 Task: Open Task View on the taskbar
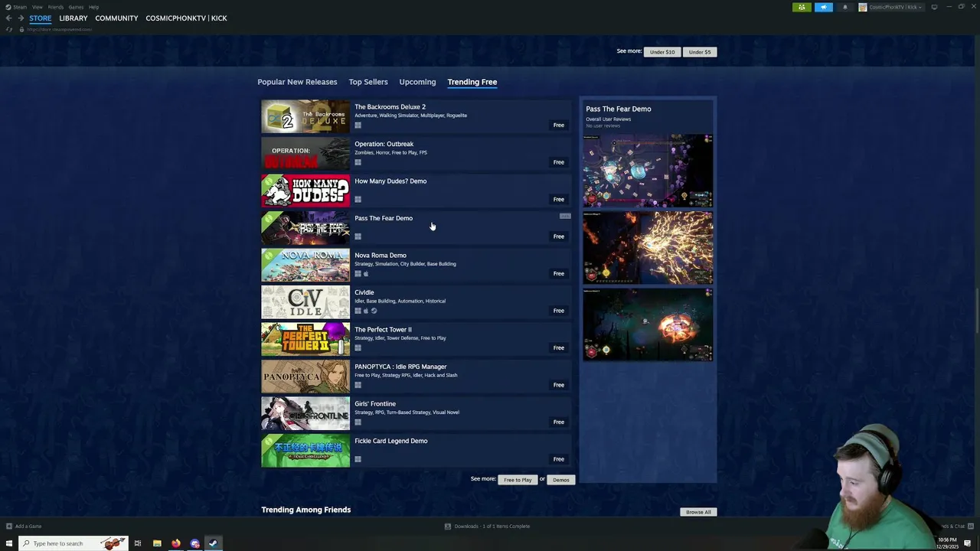click(138, 543)
